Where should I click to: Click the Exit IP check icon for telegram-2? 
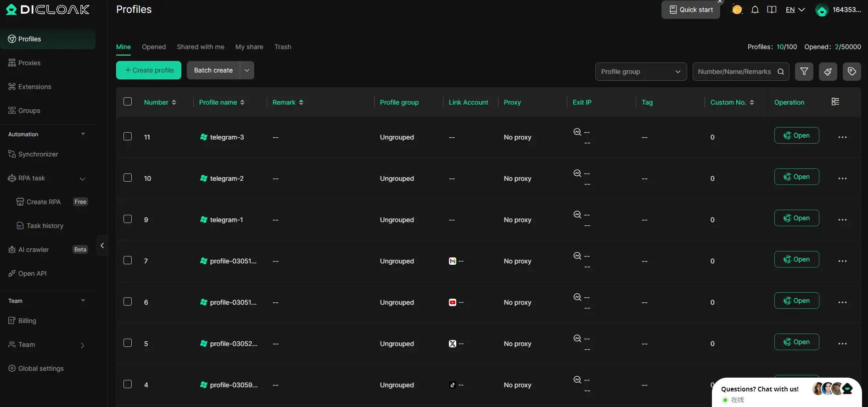(577, 173)
